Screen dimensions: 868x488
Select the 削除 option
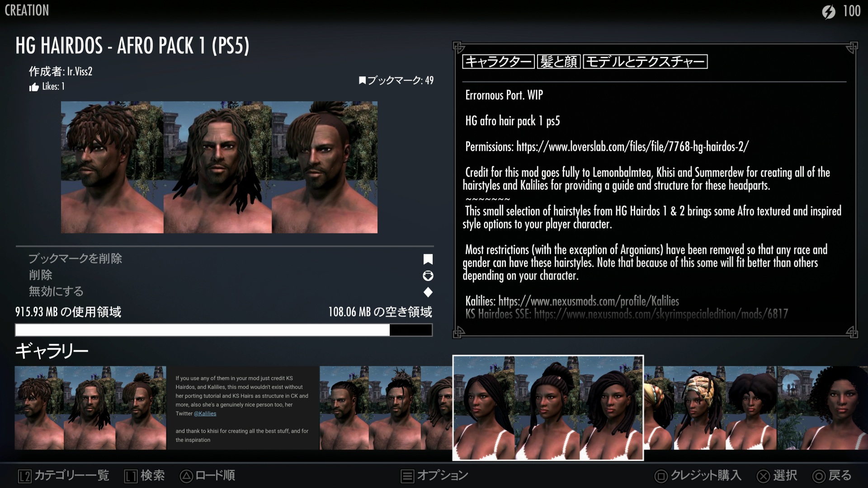[41, 275]
